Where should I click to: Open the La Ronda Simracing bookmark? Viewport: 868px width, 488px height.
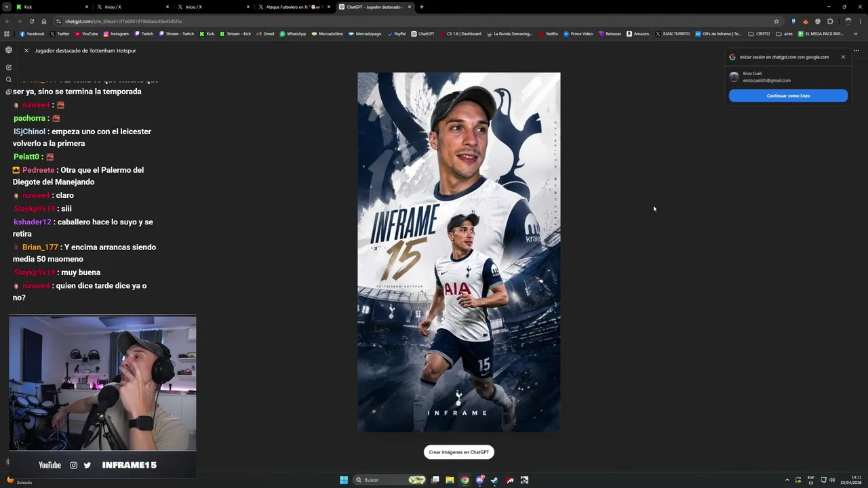(509, 34)
